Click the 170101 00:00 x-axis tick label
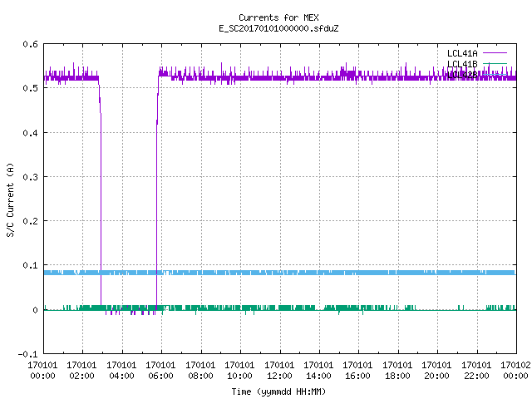The width and height of the screenshot is (532, 399). pos(42,371)
